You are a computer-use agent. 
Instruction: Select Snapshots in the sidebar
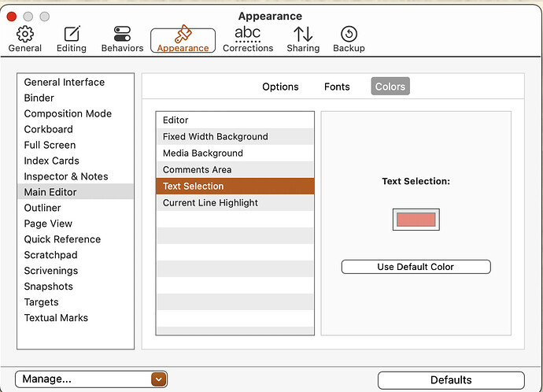(75, 287)
